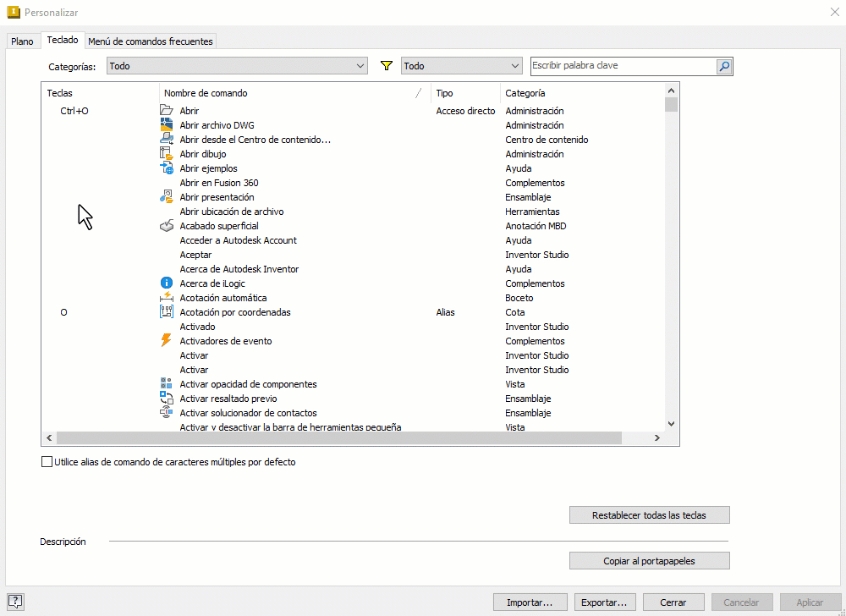Click the horizontal scrollbar left arrow

click(49, 438)
